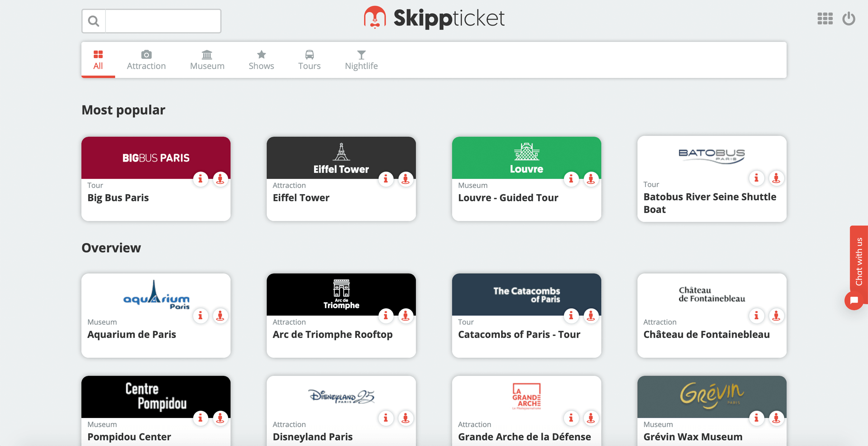Viewport: 868px width, 446px height.
Task: Show location for Château de Fontainebleau
Action: (777, 316)
